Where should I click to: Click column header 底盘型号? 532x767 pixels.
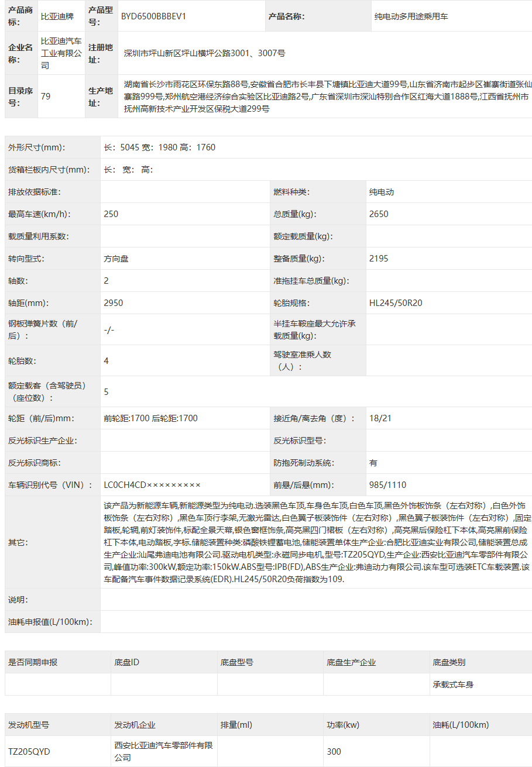(x=237, y=662)
